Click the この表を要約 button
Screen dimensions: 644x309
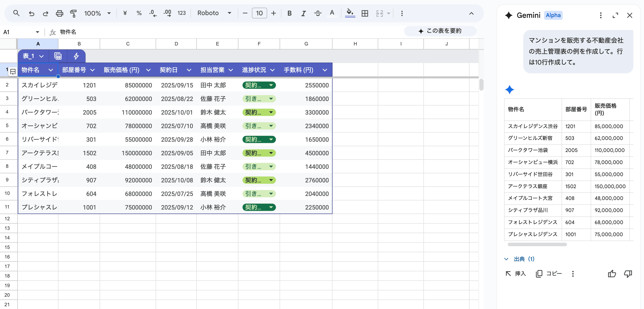440,31
